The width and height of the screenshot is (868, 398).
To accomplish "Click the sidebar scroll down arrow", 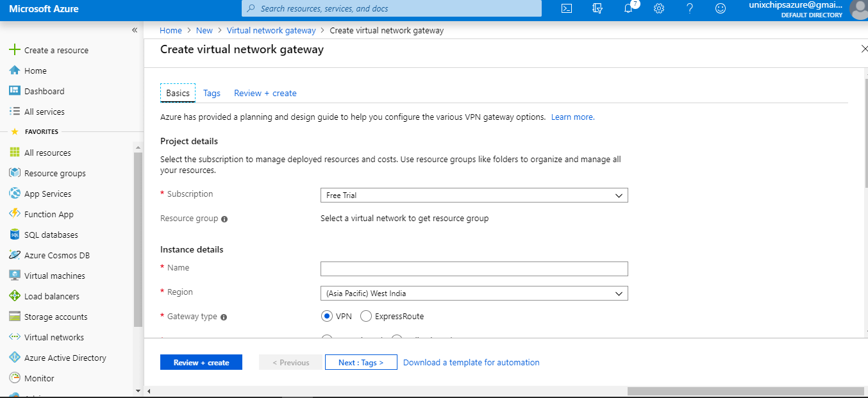I will 138,390.
